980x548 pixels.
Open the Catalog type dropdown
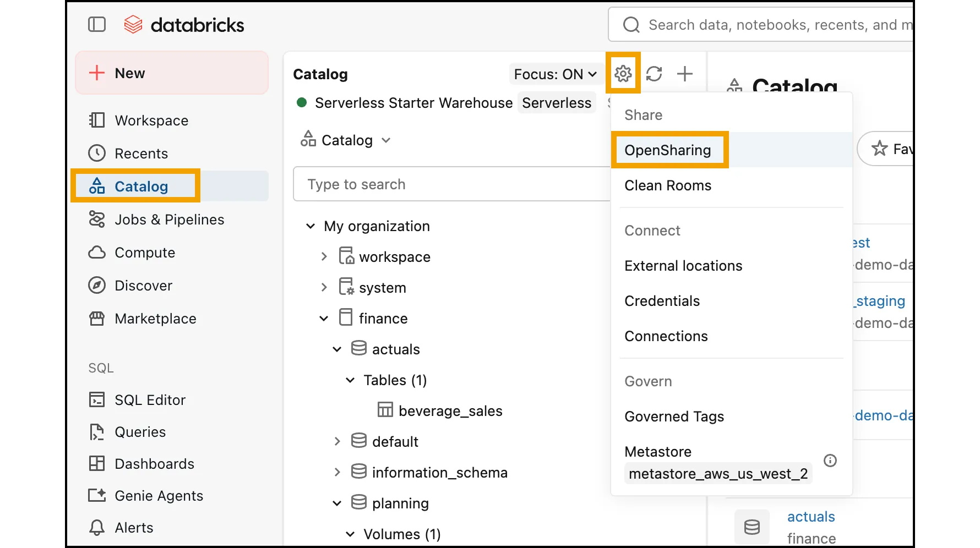[x=346, y=140]
